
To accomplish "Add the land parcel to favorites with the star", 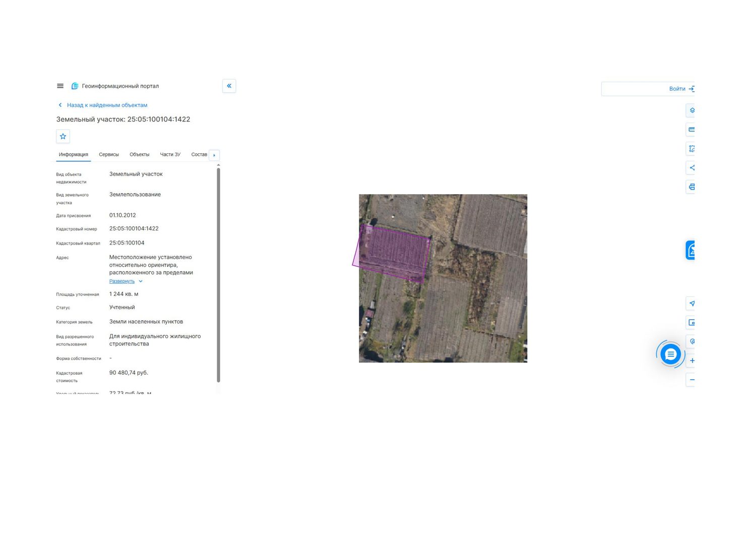I will pos(63,136).
